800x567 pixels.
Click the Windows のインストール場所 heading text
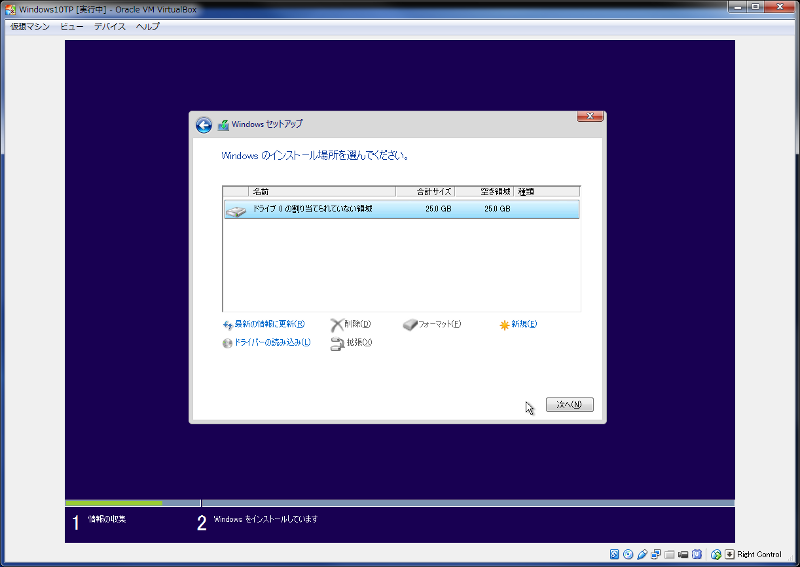(x=315, y=156)
